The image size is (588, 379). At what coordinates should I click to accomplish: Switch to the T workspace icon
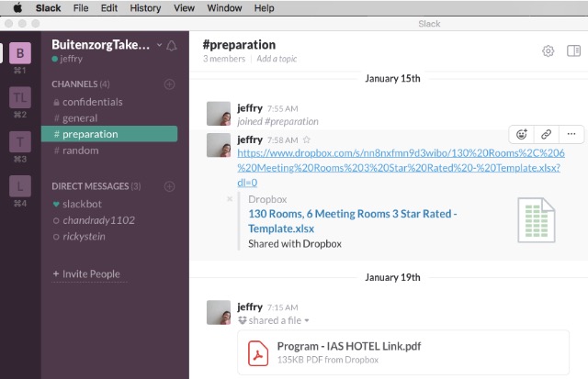tap(20, 141)
